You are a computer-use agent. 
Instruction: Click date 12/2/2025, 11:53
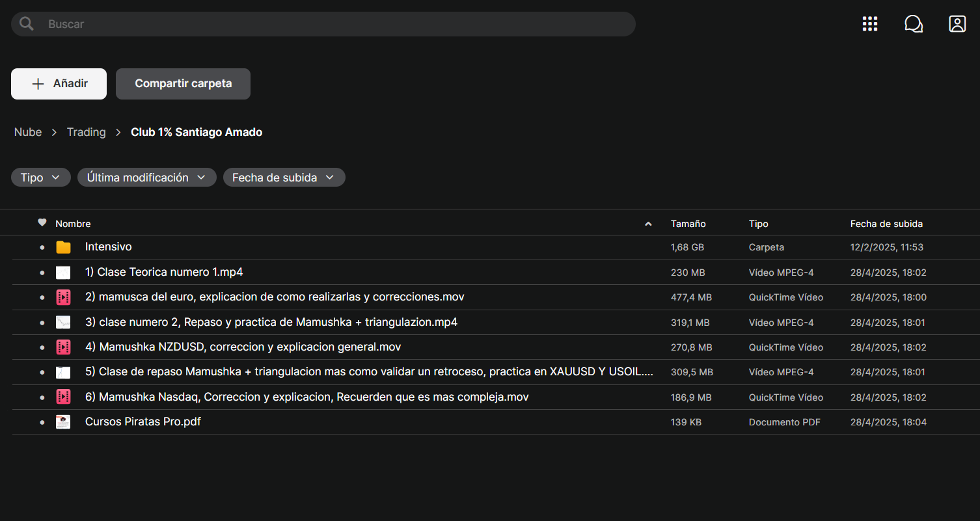[x=887, y=248]
